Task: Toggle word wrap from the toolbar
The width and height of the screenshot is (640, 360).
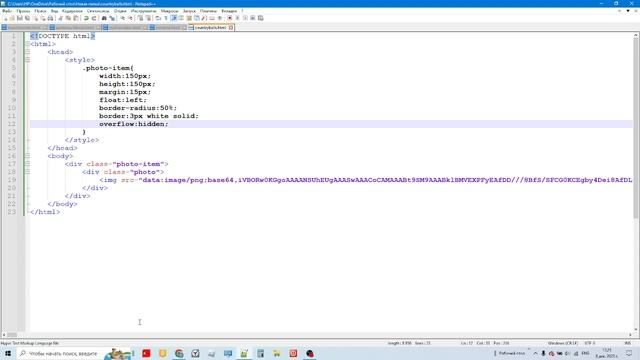Action: (158, 18)
